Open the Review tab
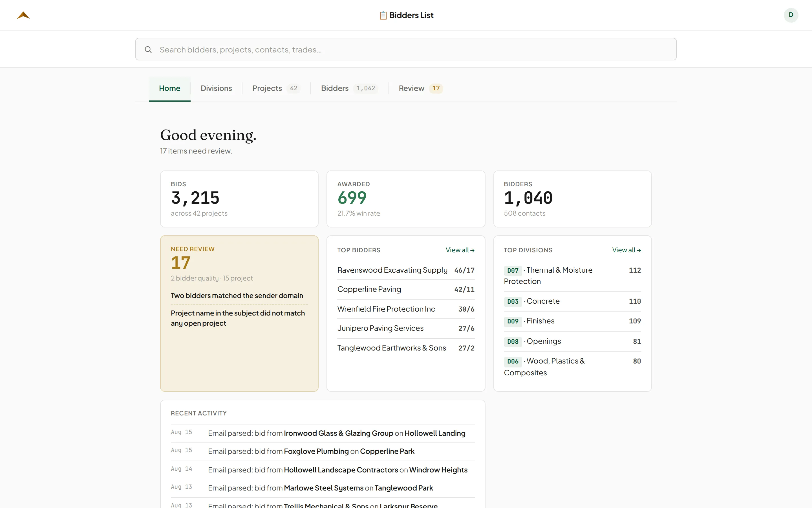The width and height of the screenshot is (812, 508). 421,88
